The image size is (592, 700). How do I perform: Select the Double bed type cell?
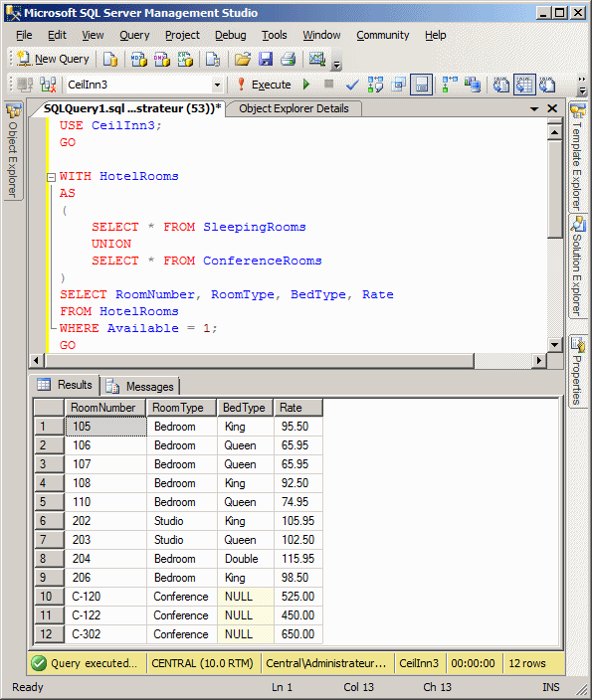[x=246, y=559]
